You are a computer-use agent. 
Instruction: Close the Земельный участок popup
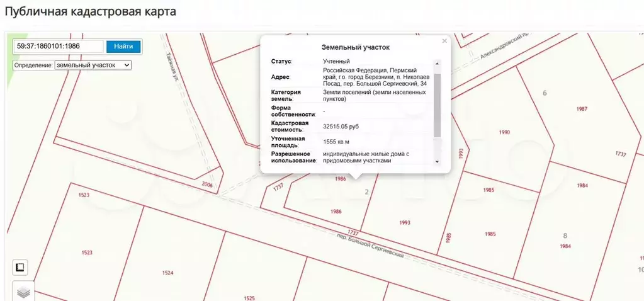tap(444, 41)
